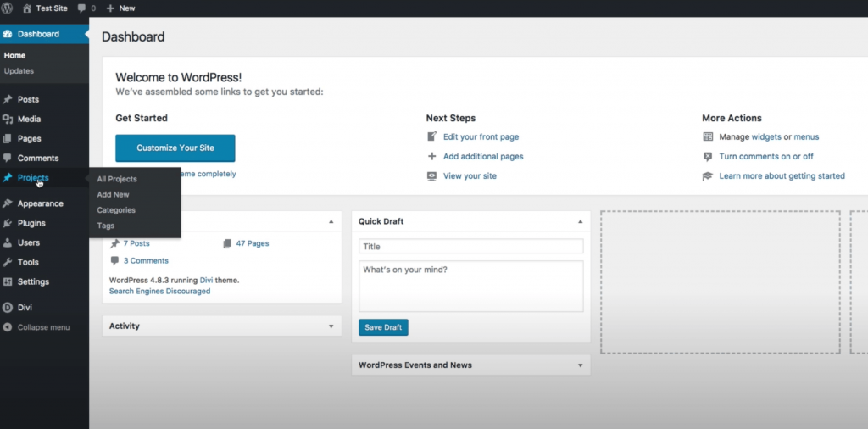868x429 pixels.
Task: Click the Users icon in sidebar
Action: [x=7, y=242]
